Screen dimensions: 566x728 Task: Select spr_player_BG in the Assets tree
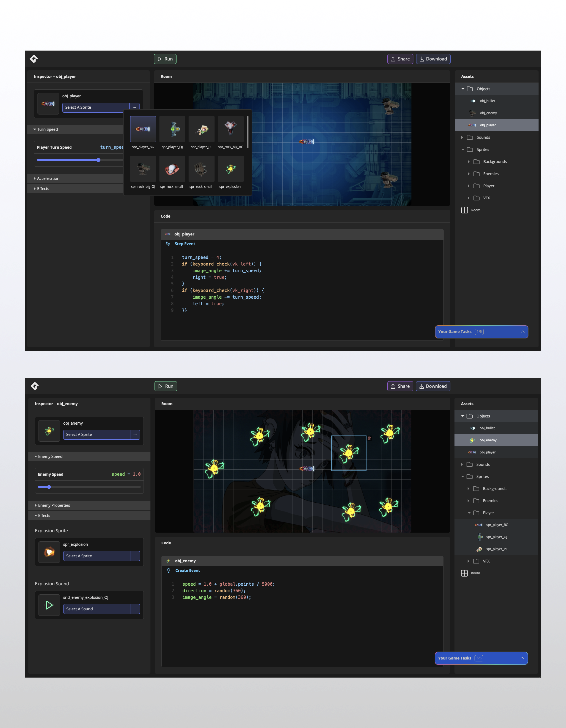pyautogui.click(x=497, y=525)
